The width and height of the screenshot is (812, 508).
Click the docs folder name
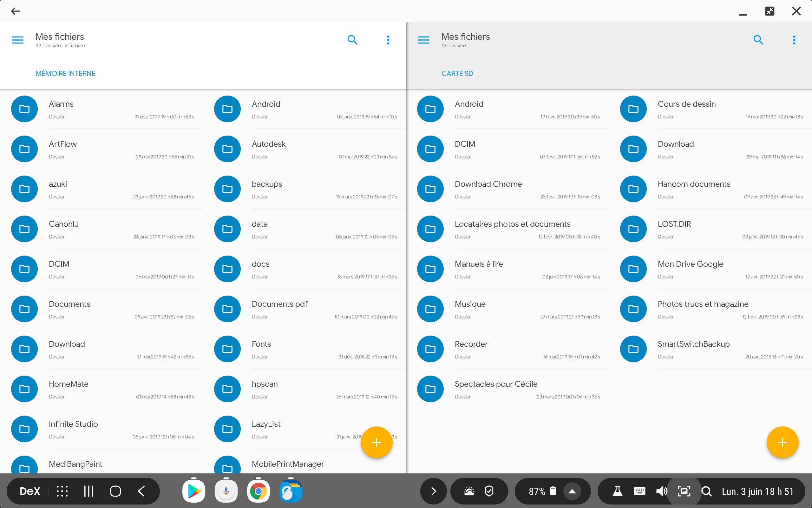pos(261,264)
